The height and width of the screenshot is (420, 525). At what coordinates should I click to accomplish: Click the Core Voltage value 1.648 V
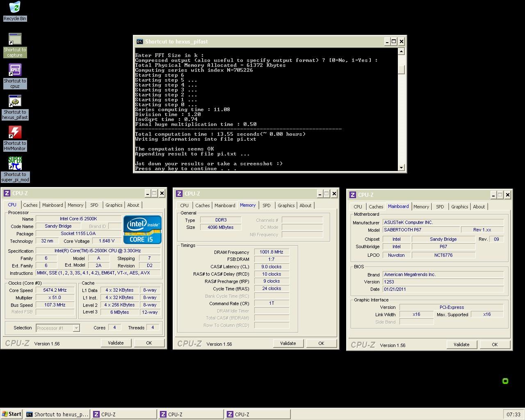tap(107, 241)
